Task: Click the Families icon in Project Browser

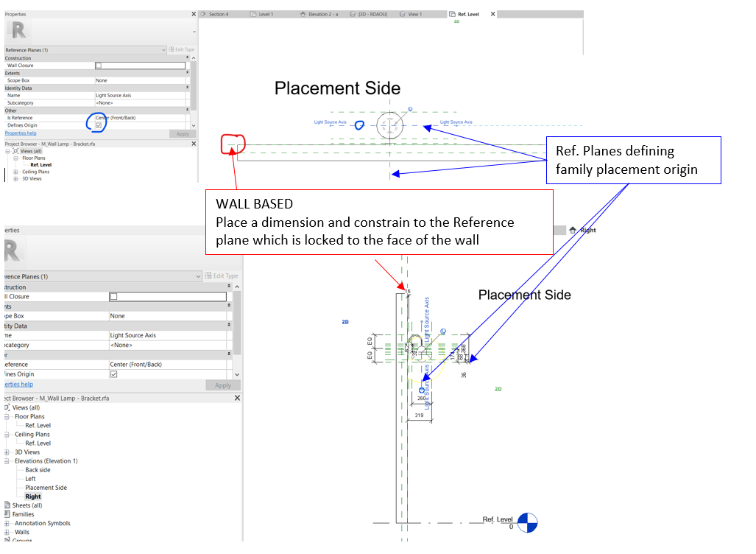Action: (8, 514)
